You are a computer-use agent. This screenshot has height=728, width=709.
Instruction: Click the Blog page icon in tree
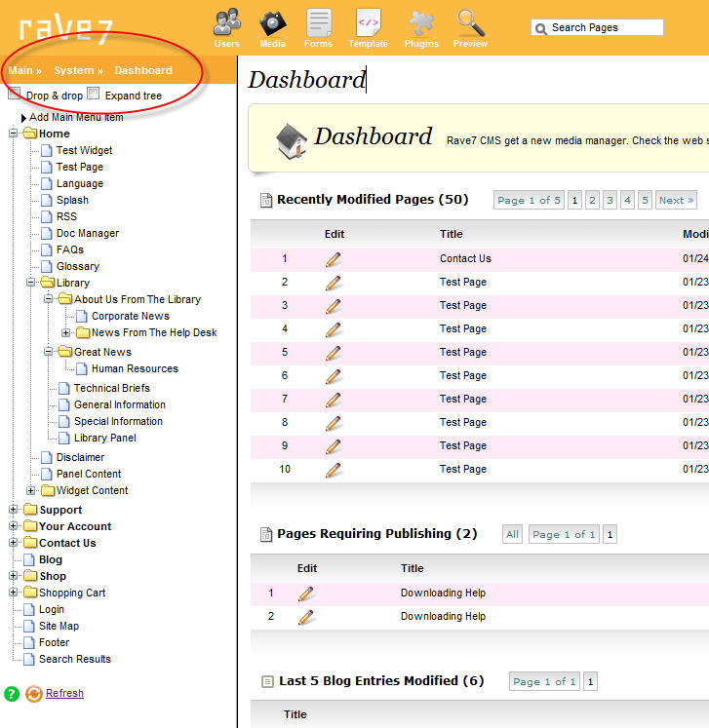(x=29, y=560)
